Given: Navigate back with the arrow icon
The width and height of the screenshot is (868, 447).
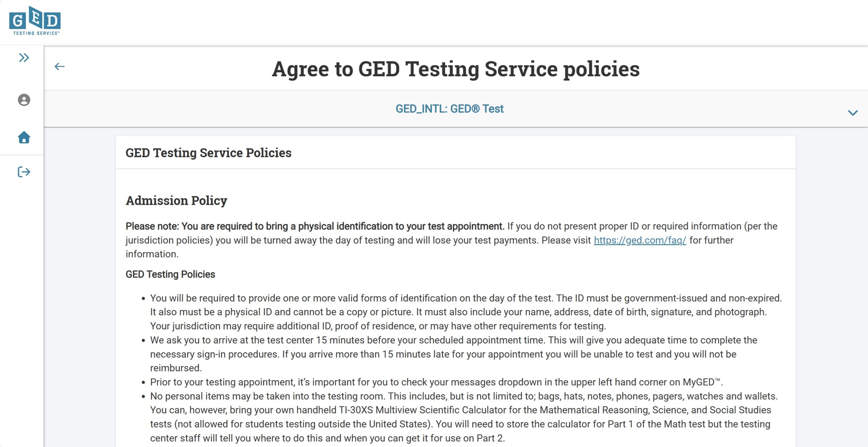Looking at the screenshot, I should point(60,66).
